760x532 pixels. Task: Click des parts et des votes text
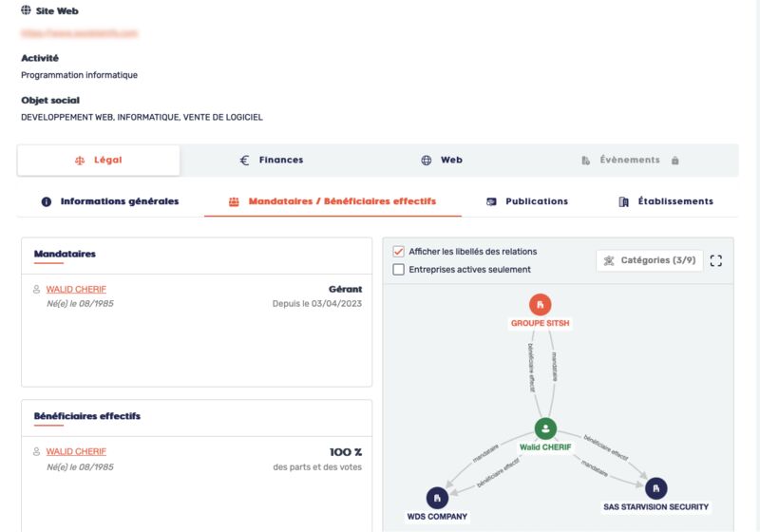(x=317, y=467)
